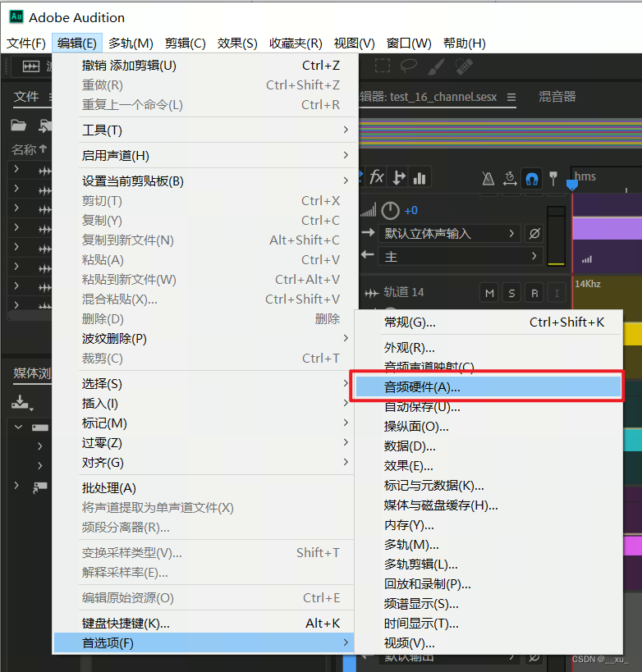
Task: Open the 文件(F) menu
Action: point(26,43)
